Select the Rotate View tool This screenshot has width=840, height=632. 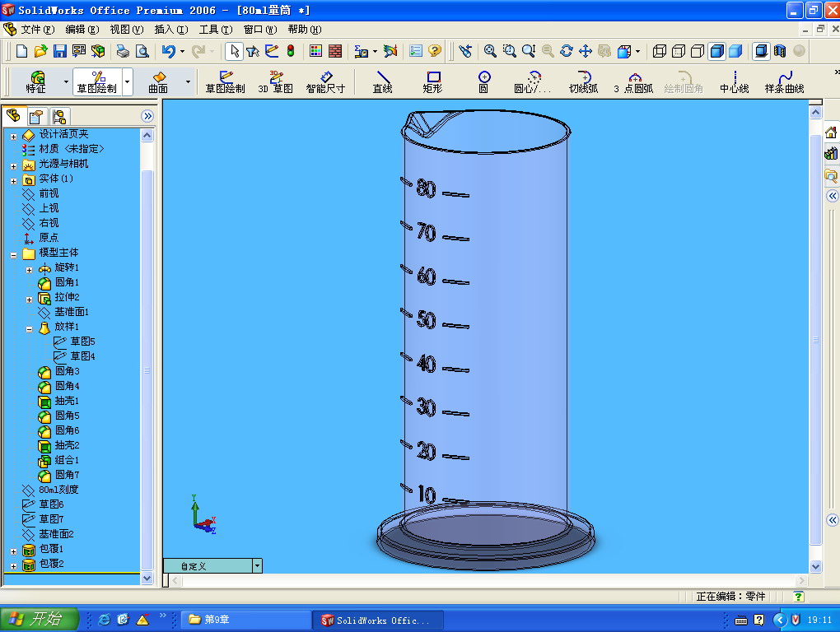[567, 51]
